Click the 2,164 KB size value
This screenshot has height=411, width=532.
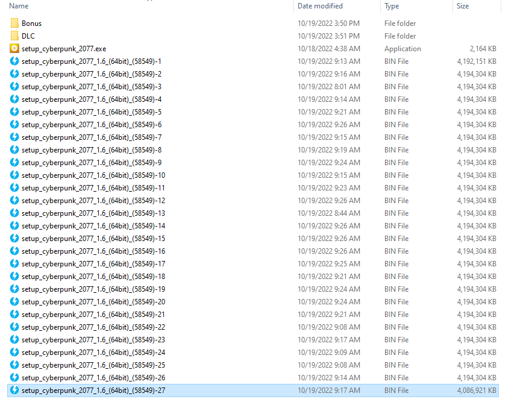click(x=483, y=49)
